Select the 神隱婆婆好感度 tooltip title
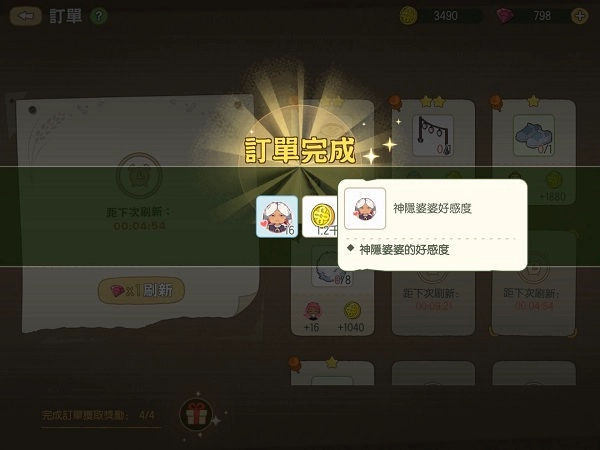The image size is (600, 450). [432, 209]
